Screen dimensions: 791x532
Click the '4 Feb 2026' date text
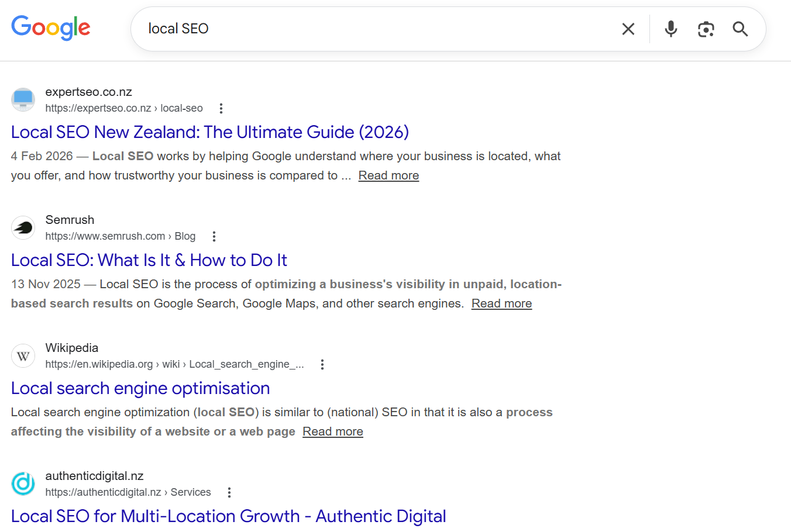point(42,156)
